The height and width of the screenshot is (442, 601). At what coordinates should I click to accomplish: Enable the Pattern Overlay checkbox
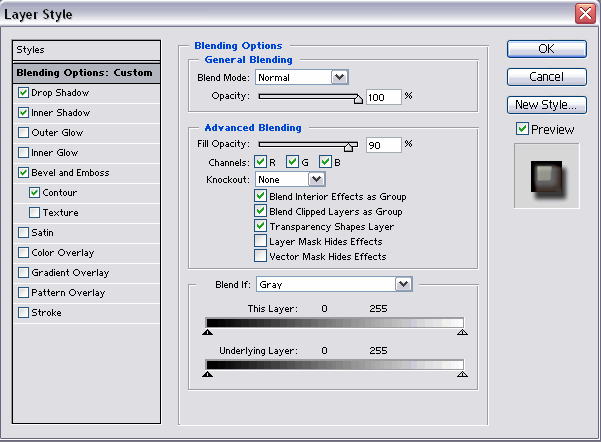(x=23, y=292)
